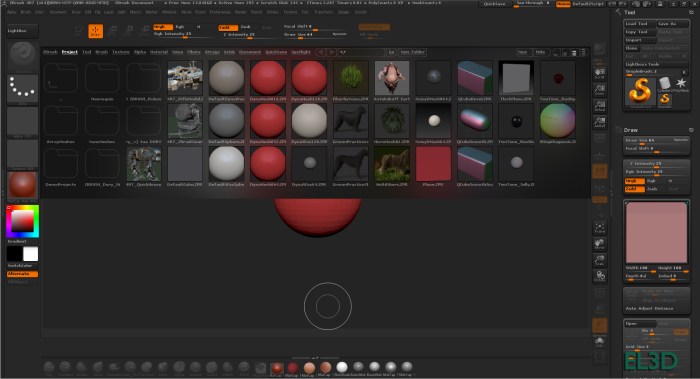The image size is (700, 379).
Task: Click Auto Adjust Distance button
Action: click(656, 308)
